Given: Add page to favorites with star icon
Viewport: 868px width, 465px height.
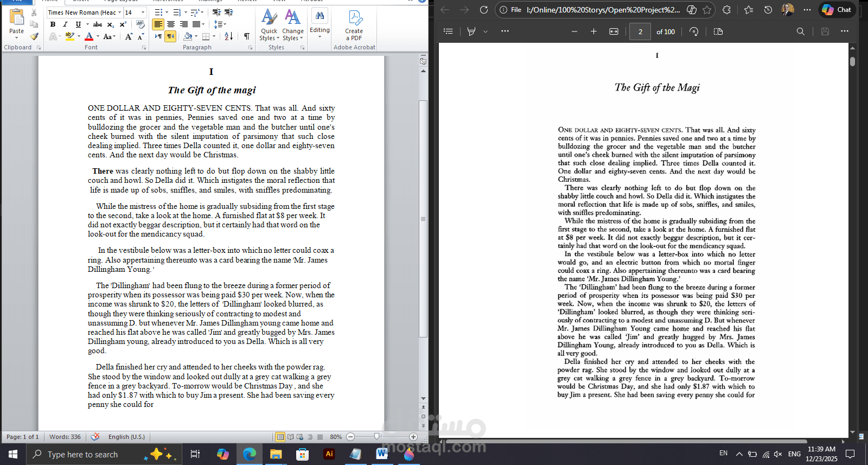Looking at the screenshot, I should click(x=707, y=10).
